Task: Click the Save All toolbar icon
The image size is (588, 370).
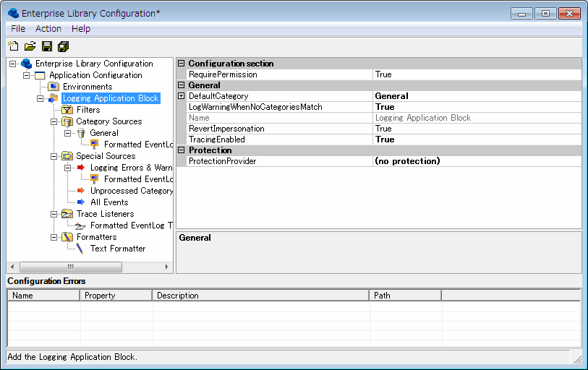Action: (64, 47)
